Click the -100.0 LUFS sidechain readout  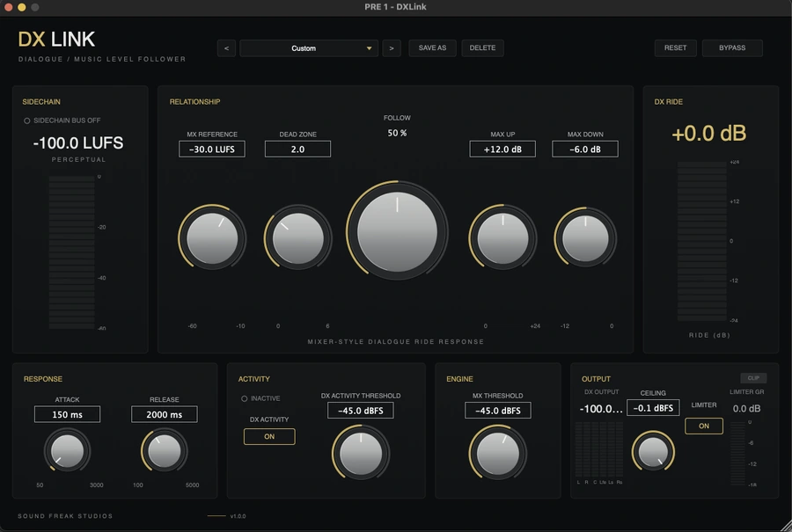pyautogui.click(x=78, y=142)
